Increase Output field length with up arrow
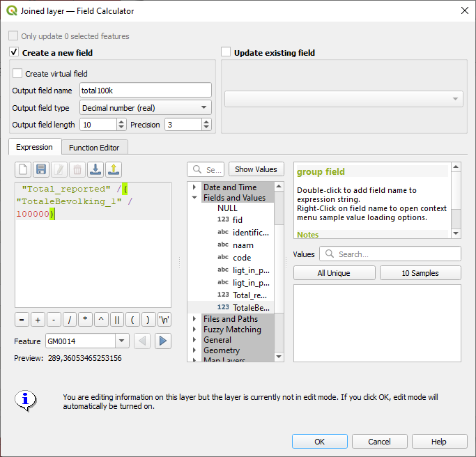 121,122
